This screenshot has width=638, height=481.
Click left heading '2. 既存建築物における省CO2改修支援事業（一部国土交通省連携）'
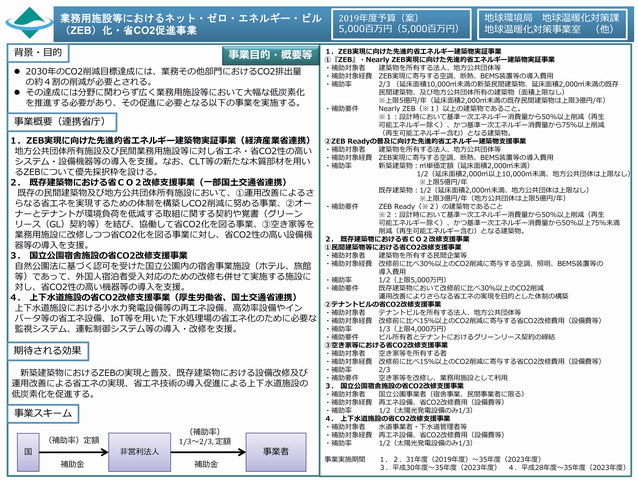pos(149,182)
